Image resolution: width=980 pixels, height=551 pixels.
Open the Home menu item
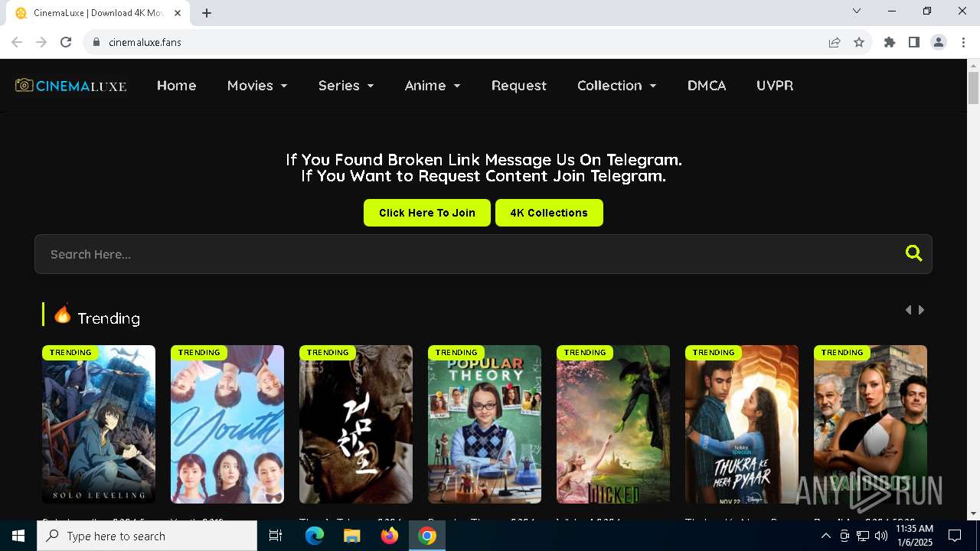[177, 85]
